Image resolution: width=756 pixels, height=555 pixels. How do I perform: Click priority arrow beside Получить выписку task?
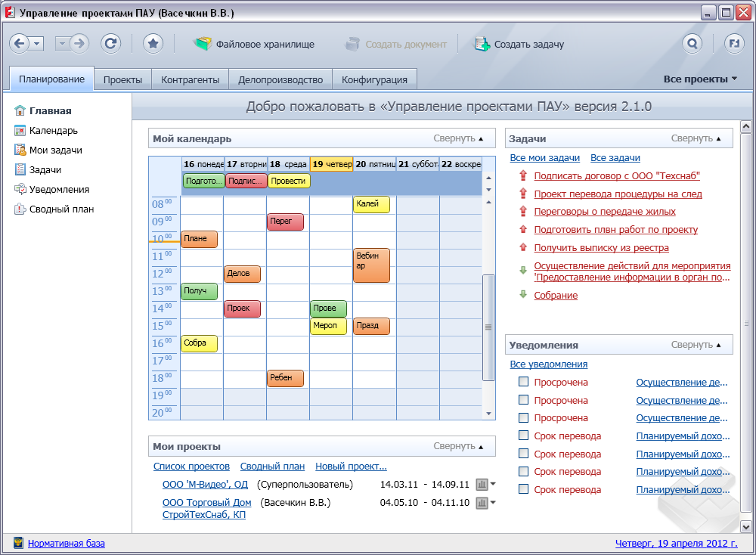click(523, 247)
